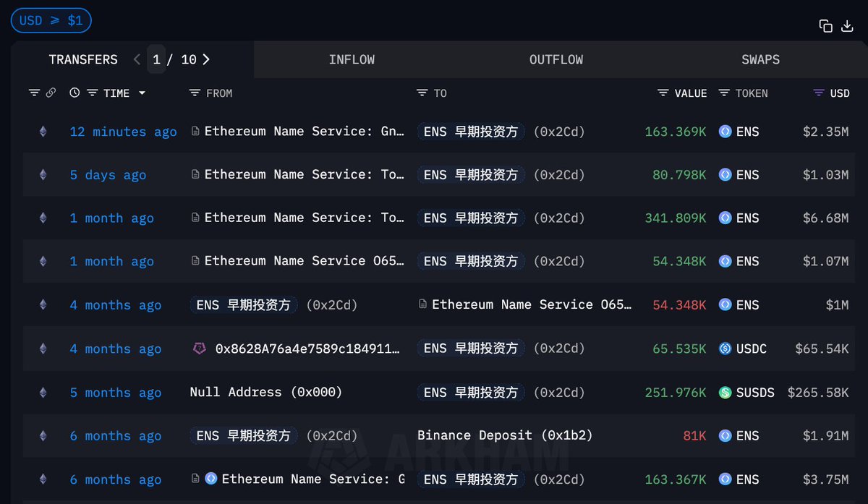
Task: Switch to the OUTFLOW tab
Action: point(556,59)
